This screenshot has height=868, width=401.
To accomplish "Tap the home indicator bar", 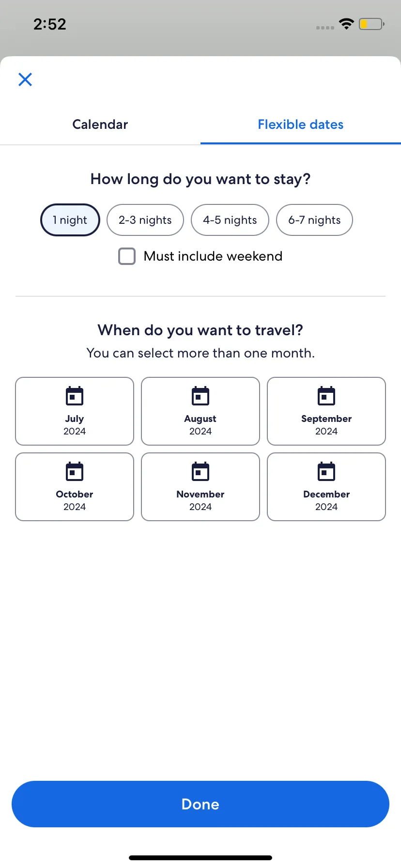I will coord(200,858).
